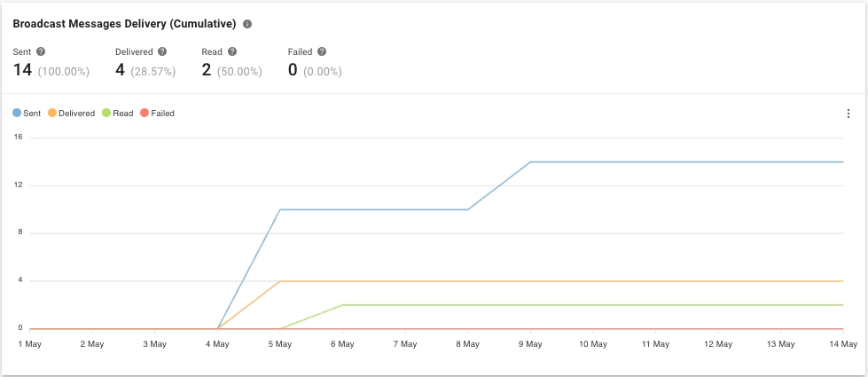Click the Sent count value 14

tap(22, 70)
